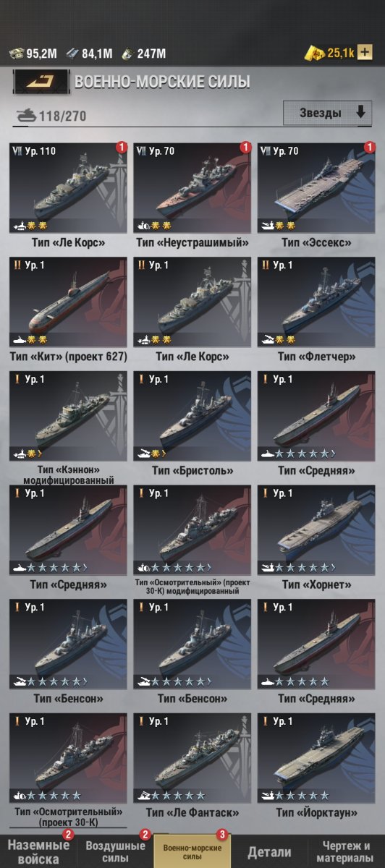Tap the gold plus icon to add gold
The width and height of the screenshot is (385, 868).
click(365, 53)
